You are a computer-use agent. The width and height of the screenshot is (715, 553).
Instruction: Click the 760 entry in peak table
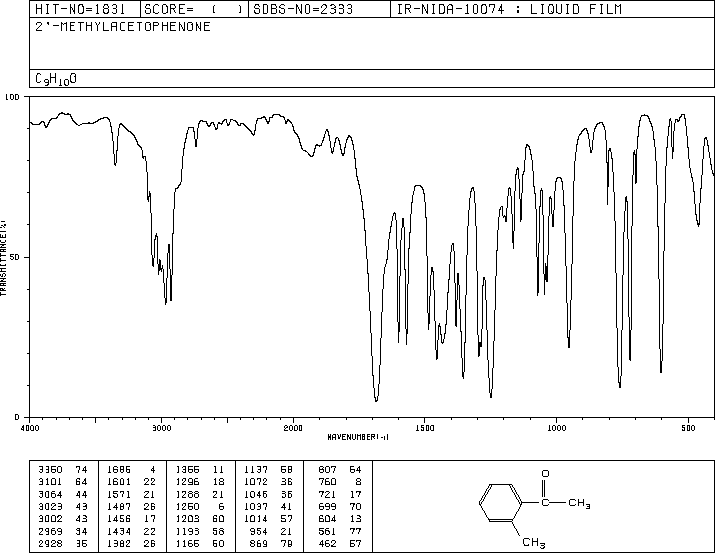327,482
